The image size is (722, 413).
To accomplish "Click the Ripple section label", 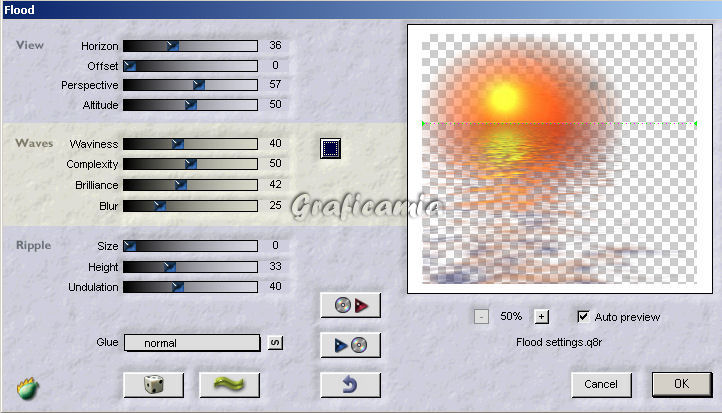I will pyautogui.click(x=34, y=245).
